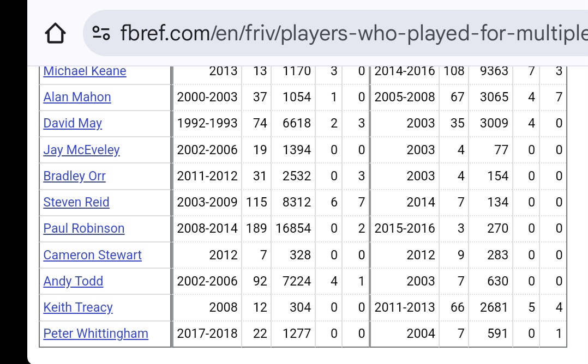Follow the Steven Reid link
Viewport: 588px width, 364px height.
[76, 202]
